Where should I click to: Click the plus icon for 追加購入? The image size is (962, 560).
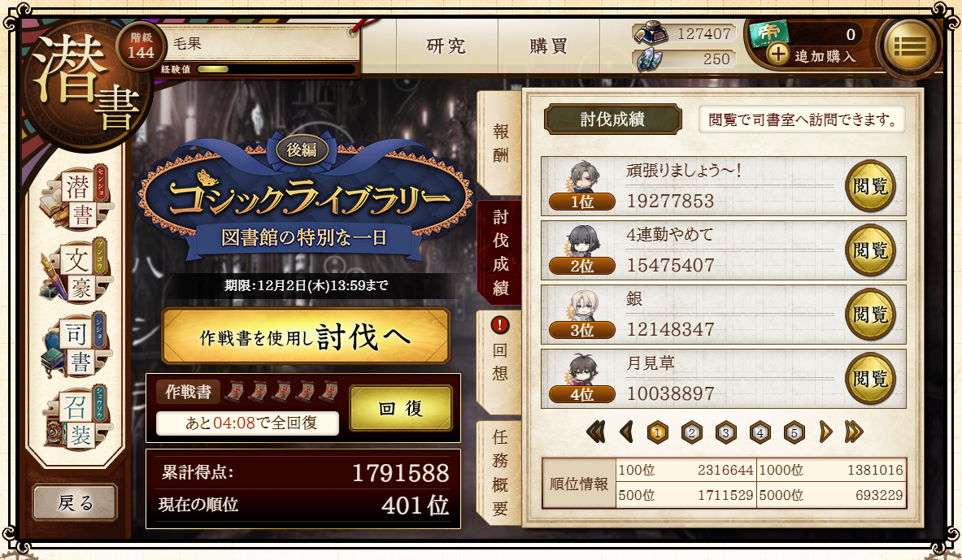(777, 54)
